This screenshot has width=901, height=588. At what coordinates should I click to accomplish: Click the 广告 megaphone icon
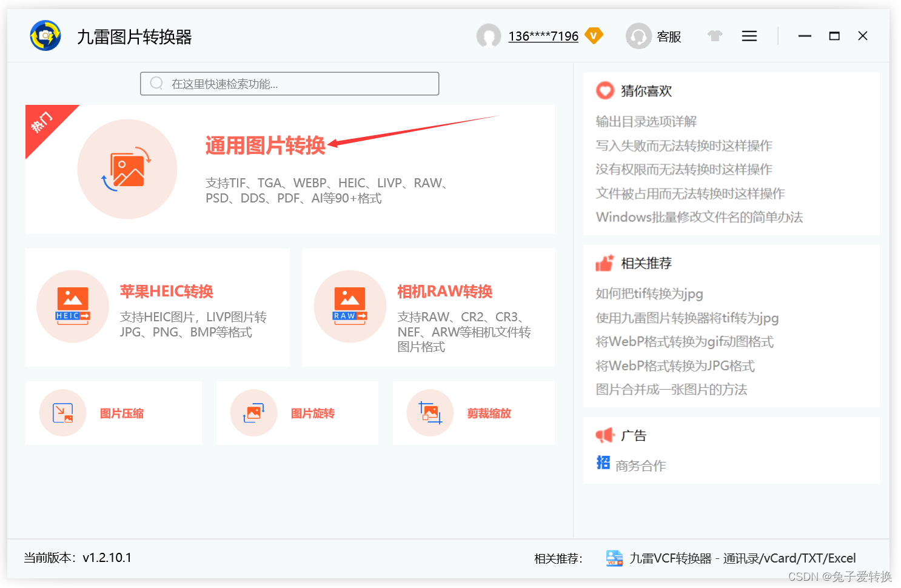point(605,435)
